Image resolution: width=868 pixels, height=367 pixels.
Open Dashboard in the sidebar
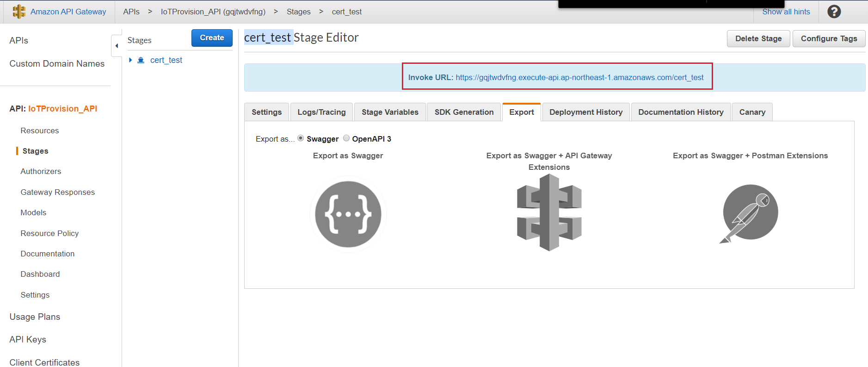pyautogui.click(x=40, y=274)
